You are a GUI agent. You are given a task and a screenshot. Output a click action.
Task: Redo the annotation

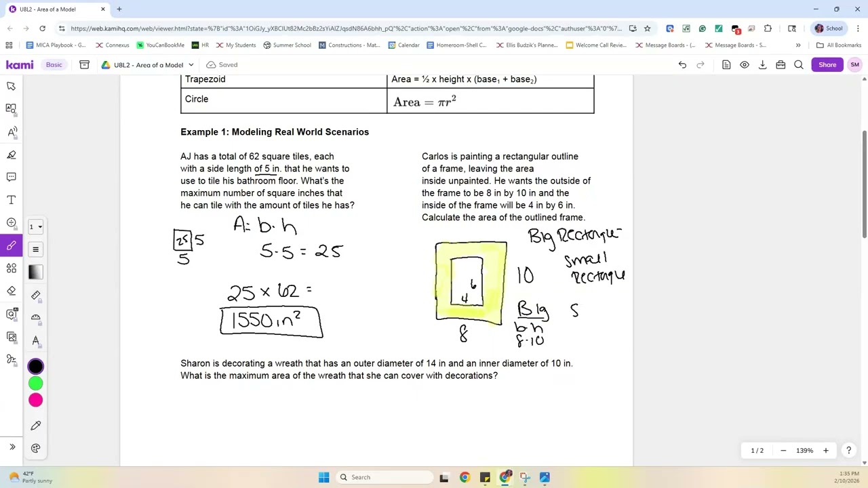click(x=701, y=64)
